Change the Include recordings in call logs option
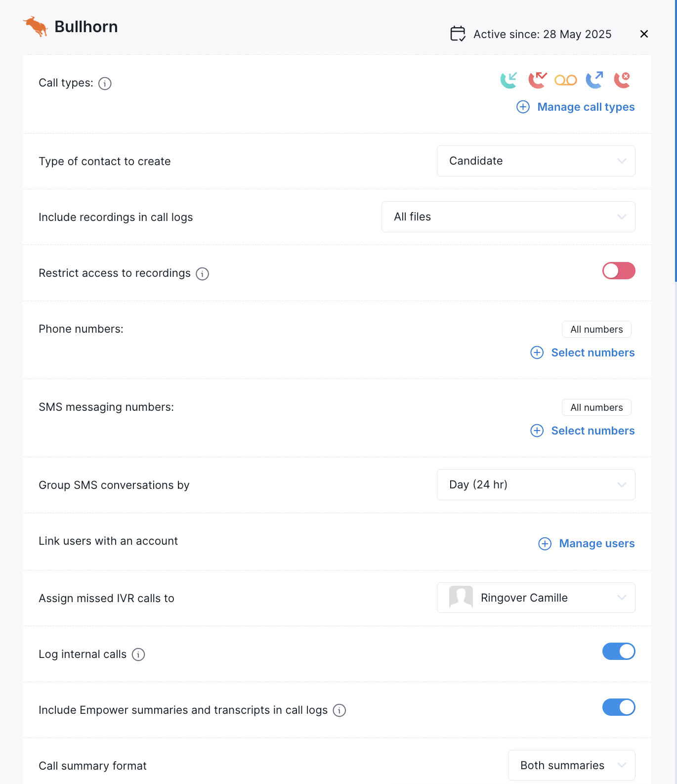Screen dimensions: 677x784 (x=508, y=217)
